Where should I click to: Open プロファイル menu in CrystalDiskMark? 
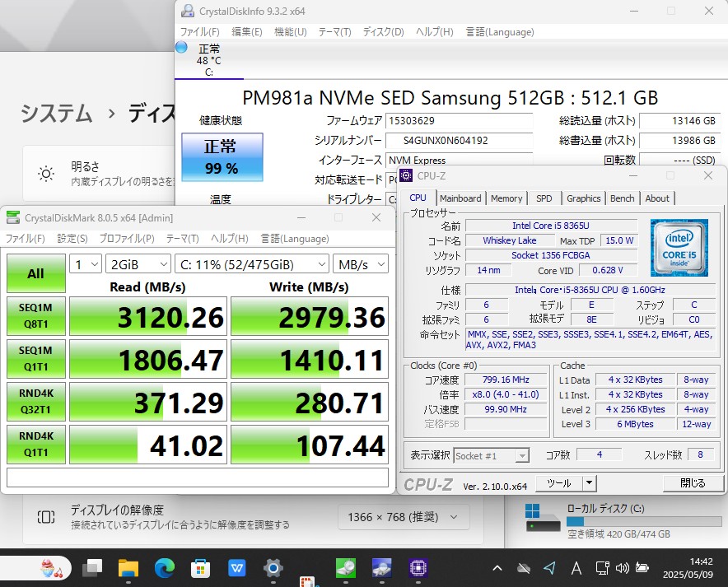[127, 239]
